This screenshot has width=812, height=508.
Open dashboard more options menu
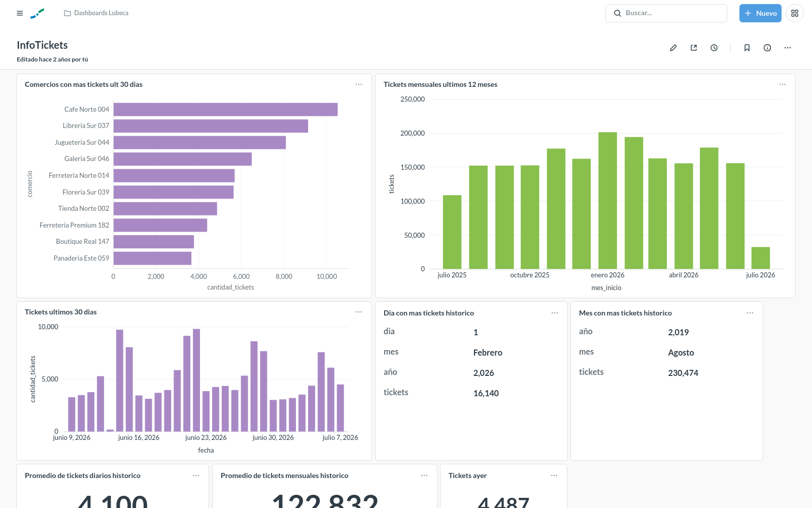788,48
